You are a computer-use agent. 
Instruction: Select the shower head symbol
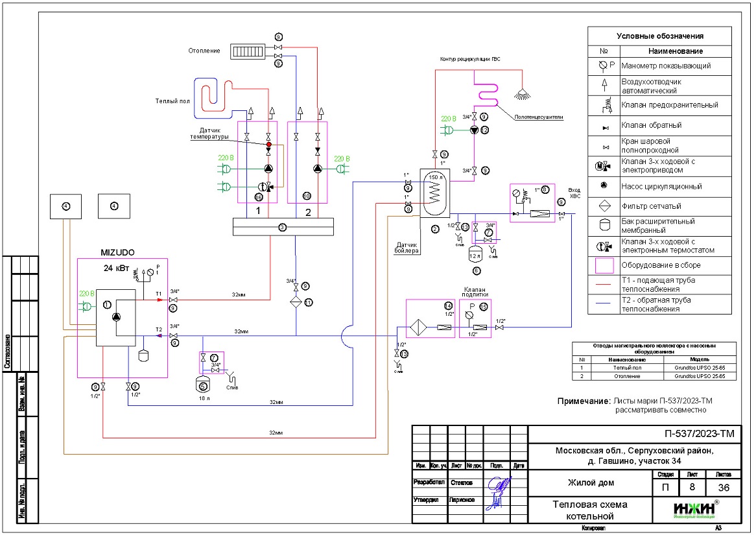tap(520, 95)
